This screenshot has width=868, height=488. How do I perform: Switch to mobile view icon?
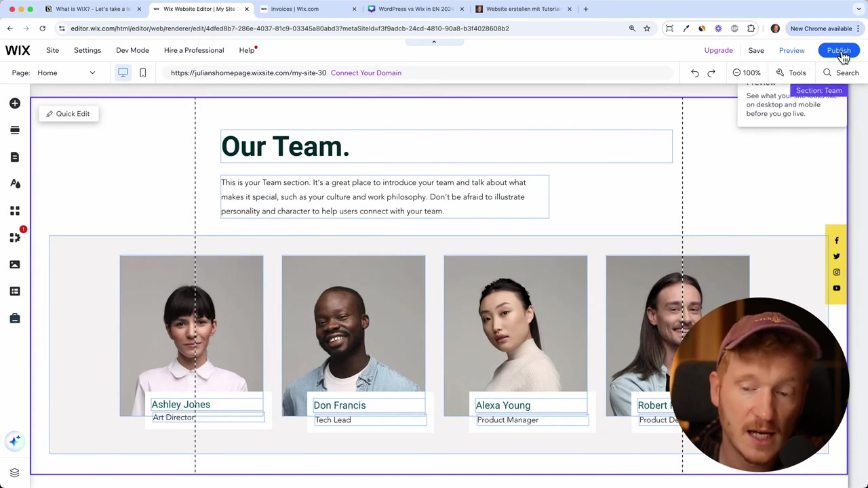(142, 73)
